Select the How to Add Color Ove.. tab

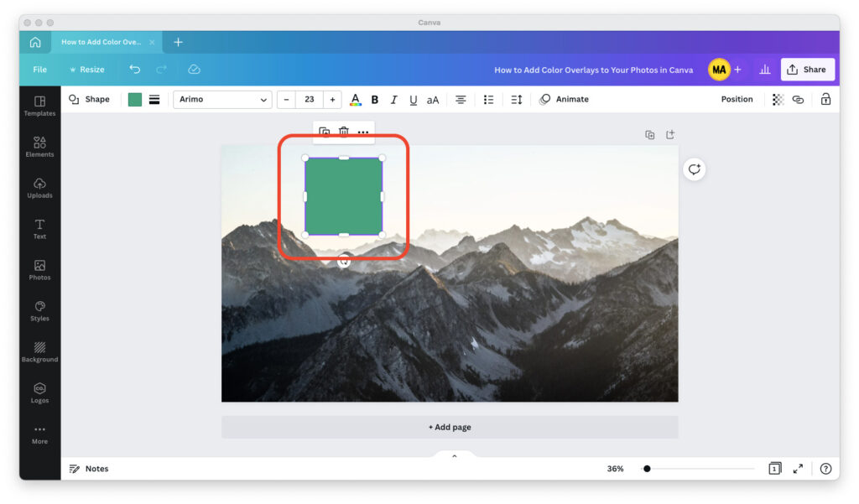[101, 42]
